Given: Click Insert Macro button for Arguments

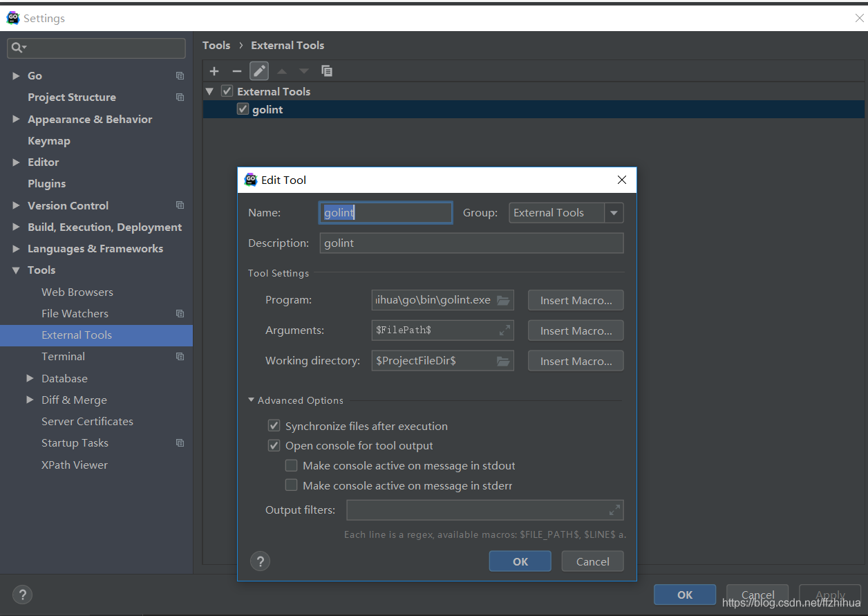Looking at the screenshot, I should 576,330.
